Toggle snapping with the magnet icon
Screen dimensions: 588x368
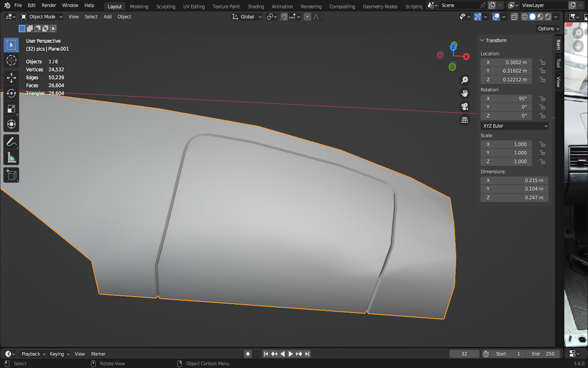click(284, 17)
